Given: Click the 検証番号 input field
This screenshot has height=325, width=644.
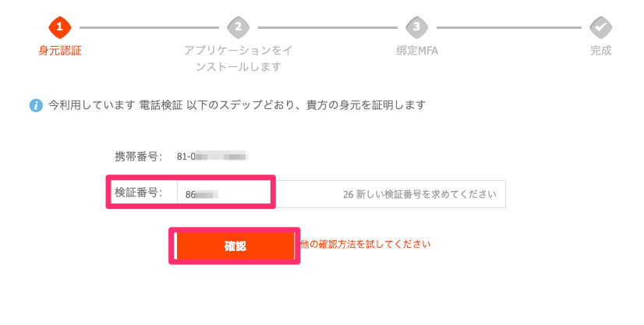Looking at the screenshot, I should [x=341, y=194].
